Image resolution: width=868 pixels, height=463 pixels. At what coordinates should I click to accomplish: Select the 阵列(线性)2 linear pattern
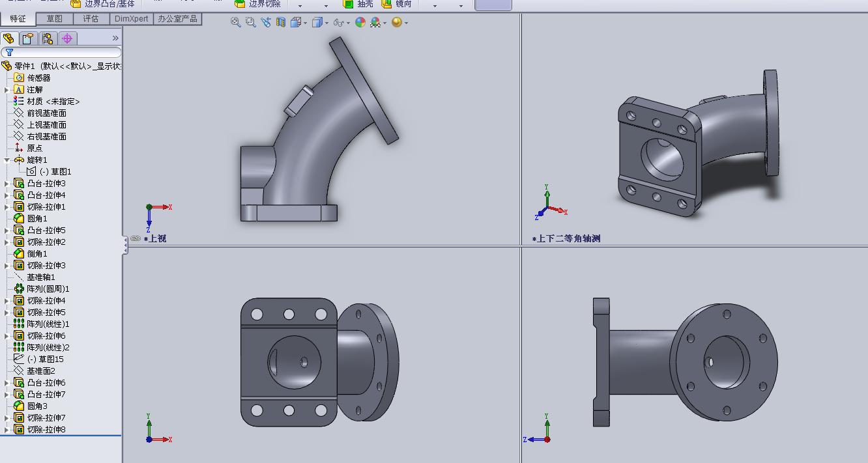(42, 347)
